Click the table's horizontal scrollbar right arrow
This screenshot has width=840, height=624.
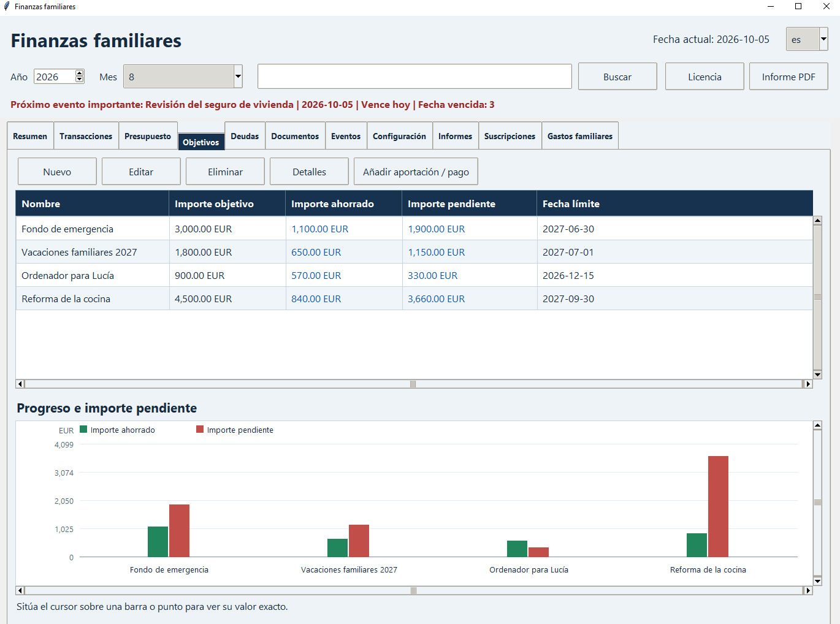tap(808, 384)
